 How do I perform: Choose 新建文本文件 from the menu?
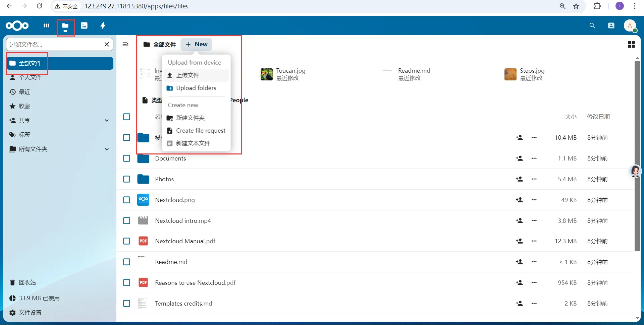[196, 143]
